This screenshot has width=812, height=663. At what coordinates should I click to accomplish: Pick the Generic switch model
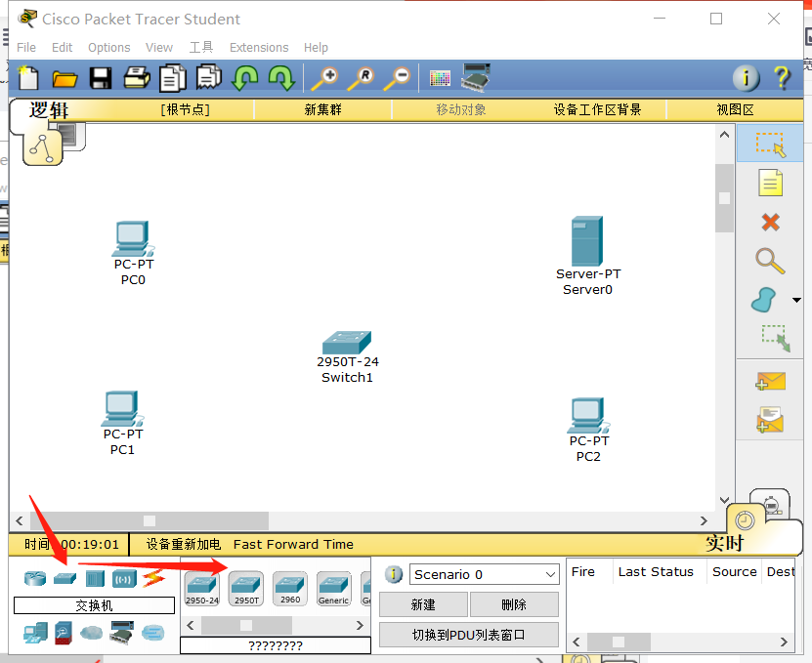click(x=334, y=589)
